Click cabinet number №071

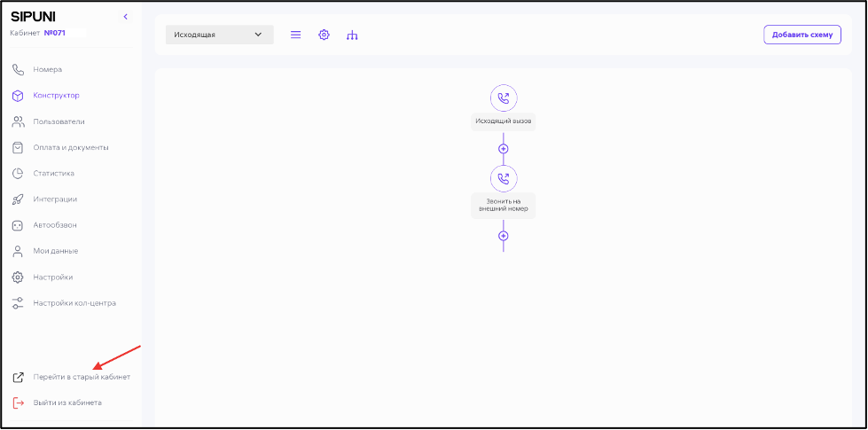55,33
